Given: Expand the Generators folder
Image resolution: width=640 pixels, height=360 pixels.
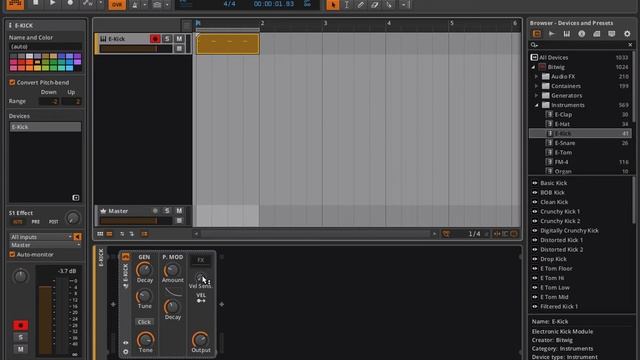Looking at the screenshot, I should click(537, 96).
